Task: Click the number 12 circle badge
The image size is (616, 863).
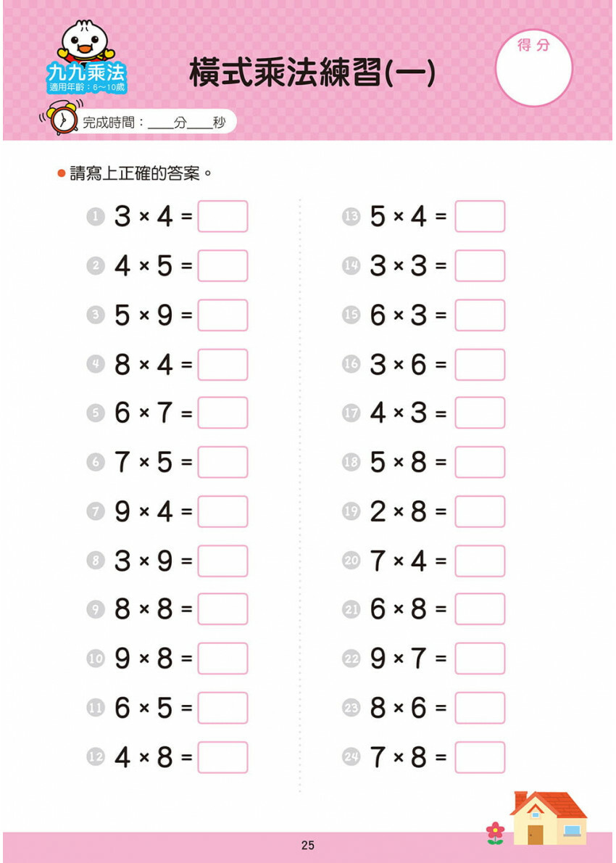Action: (95, 757)
